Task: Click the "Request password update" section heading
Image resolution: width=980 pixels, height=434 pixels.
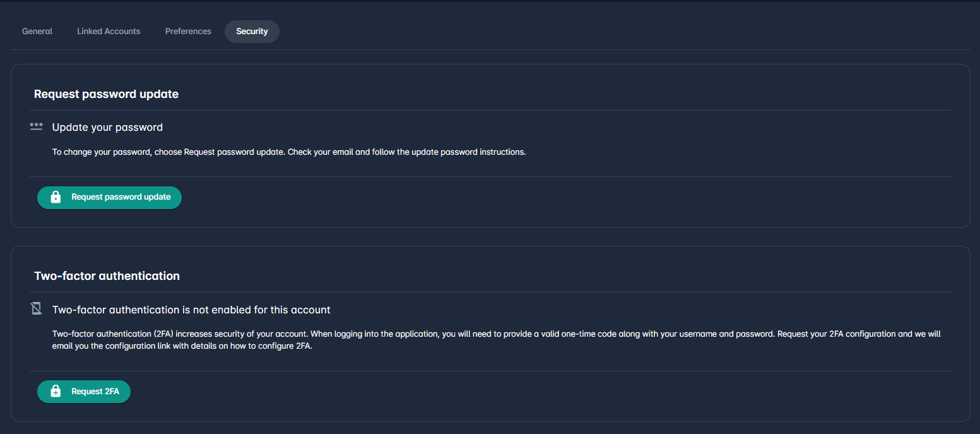Action: coord(106,94)
